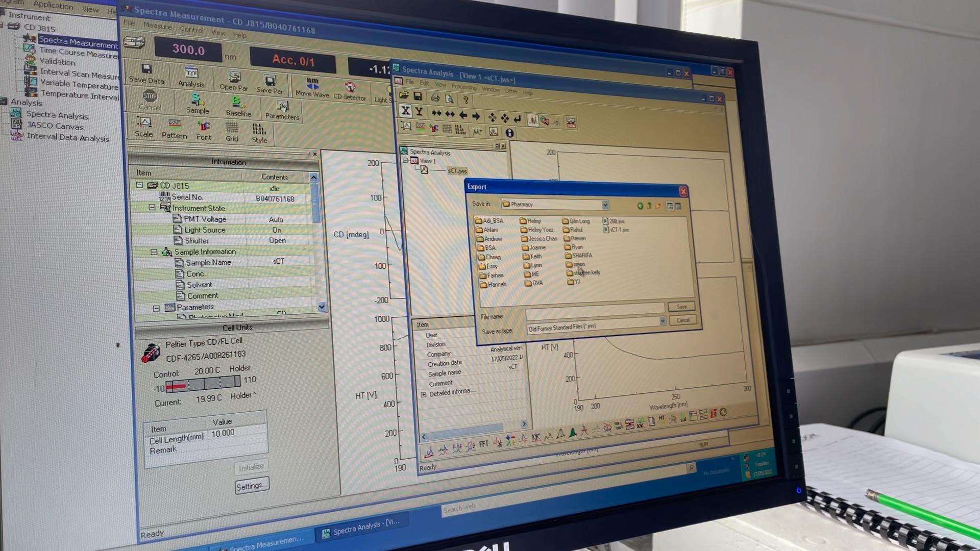Screen dimensions: 980x551
Task: Enable PMT Voltage Auto setting
Action: (275, 219)
